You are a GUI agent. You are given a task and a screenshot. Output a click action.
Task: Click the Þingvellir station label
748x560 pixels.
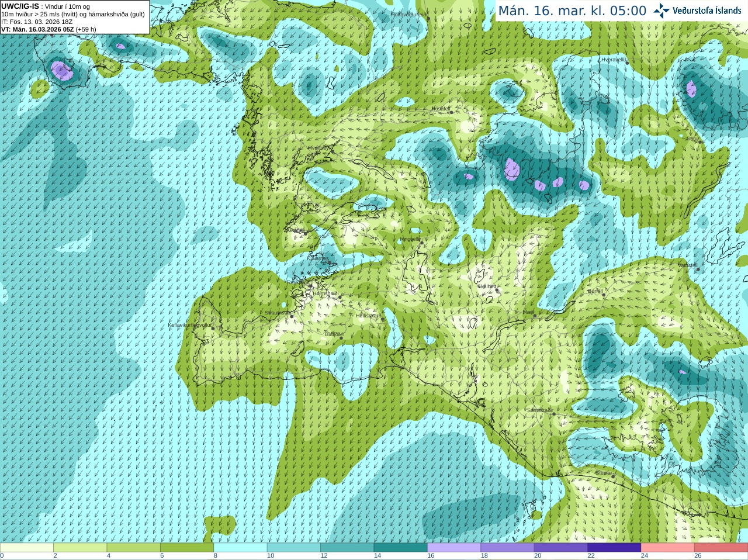[410, 239]
